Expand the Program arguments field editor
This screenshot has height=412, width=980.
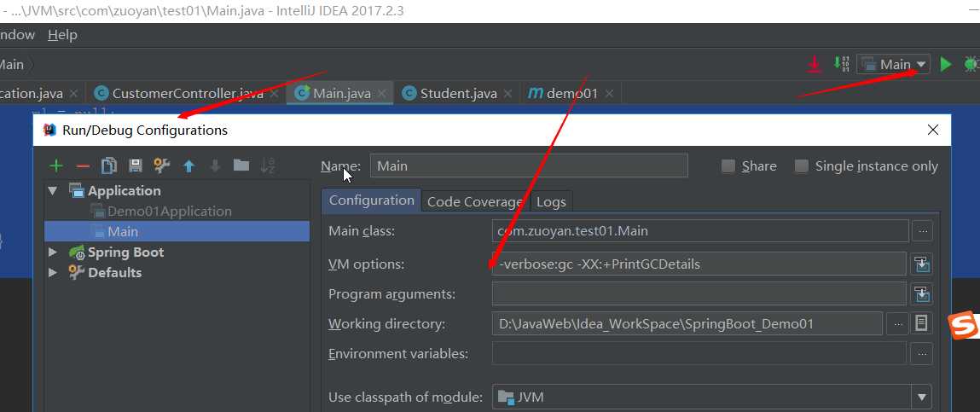(x=923, y=293)
